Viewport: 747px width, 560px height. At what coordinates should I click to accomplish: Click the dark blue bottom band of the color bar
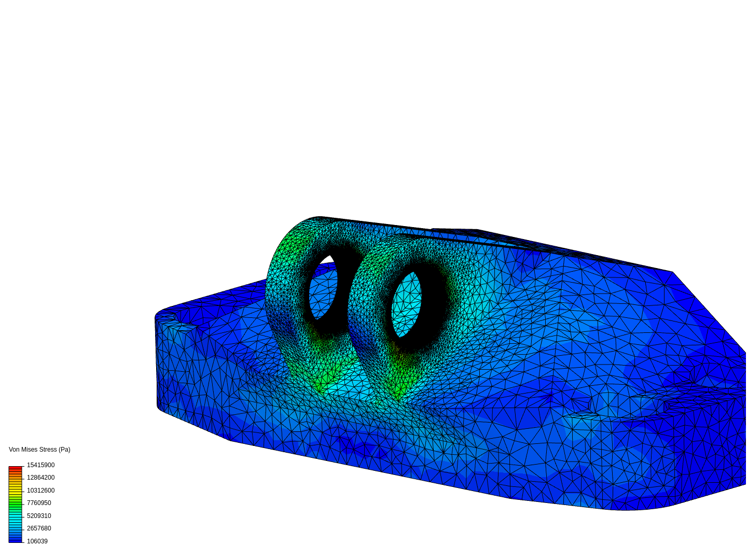[15, 540]
